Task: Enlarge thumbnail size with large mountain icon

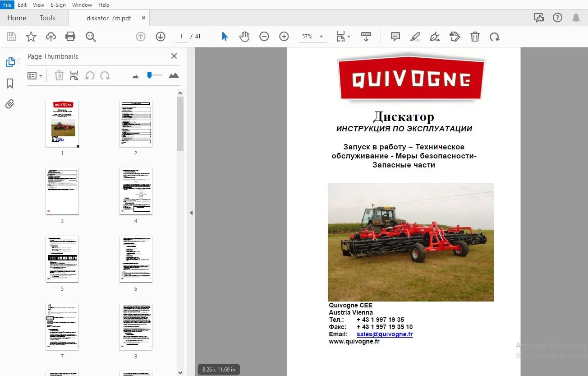Action: tap(174, 75)
